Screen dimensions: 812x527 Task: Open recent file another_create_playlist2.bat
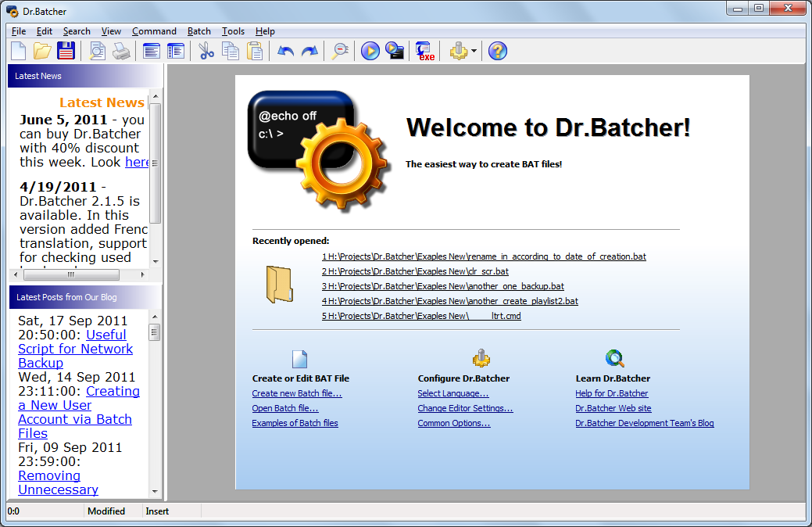tap(449, 301)
